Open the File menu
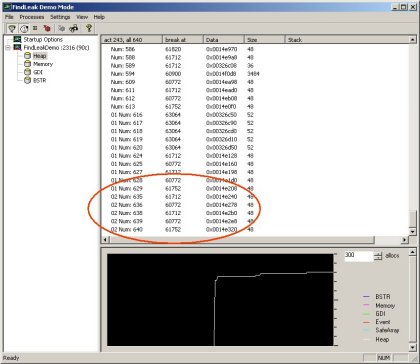 (9, 17)
